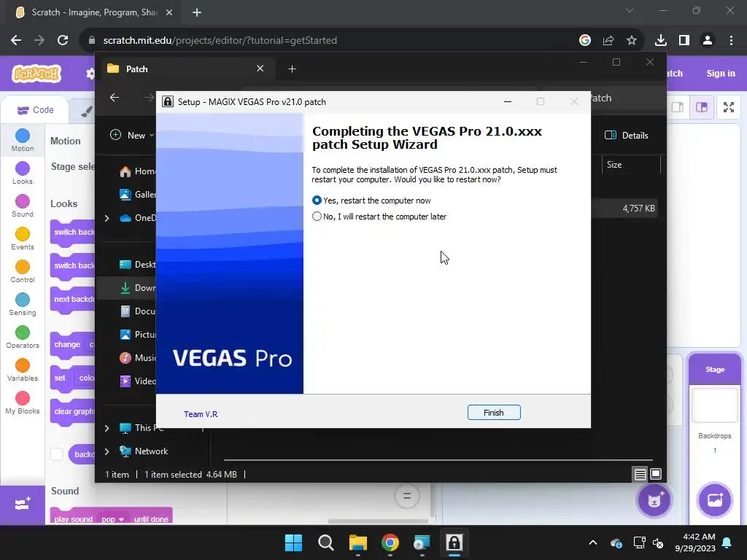The image size is (747, 560).
Task: Select the Events block category
Action: click(x=23, y=239)
